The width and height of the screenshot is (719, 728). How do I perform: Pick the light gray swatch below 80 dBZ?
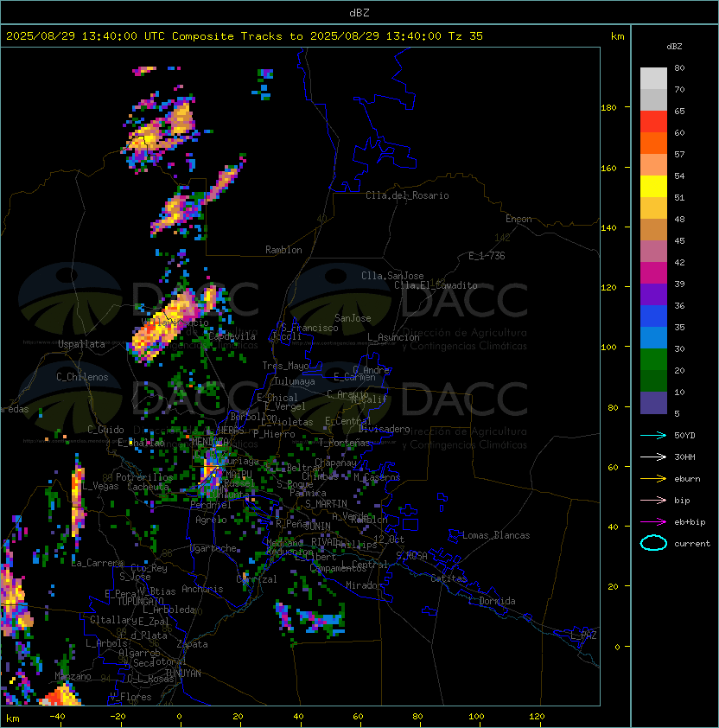pos(653,78)
